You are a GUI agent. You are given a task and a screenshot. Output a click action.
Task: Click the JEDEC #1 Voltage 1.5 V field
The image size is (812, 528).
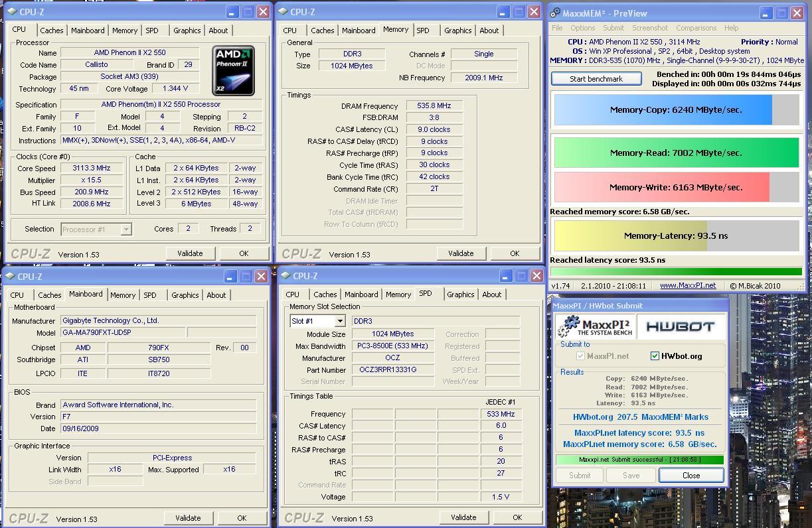click(x=501, y=497)
